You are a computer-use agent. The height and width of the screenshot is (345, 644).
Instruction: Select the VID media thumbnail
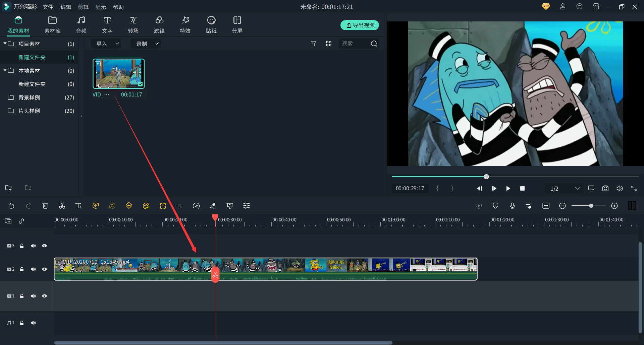(x=118, y=74)
